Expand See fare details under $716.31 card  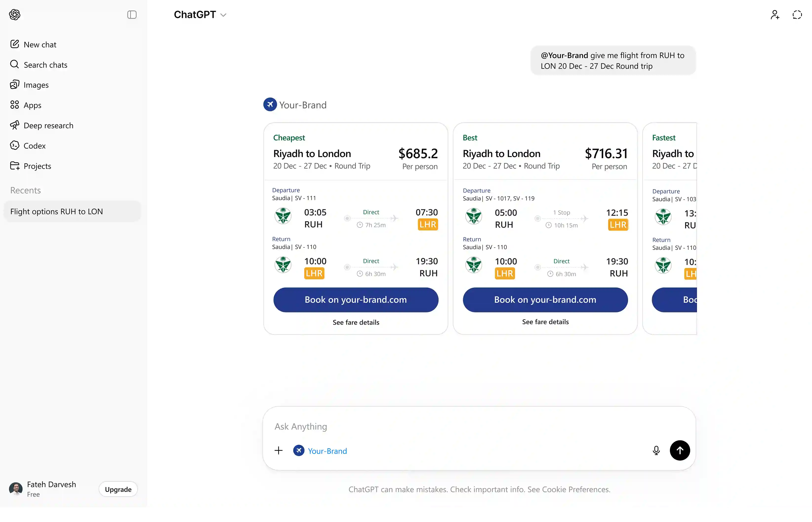(x=545, y=322)
